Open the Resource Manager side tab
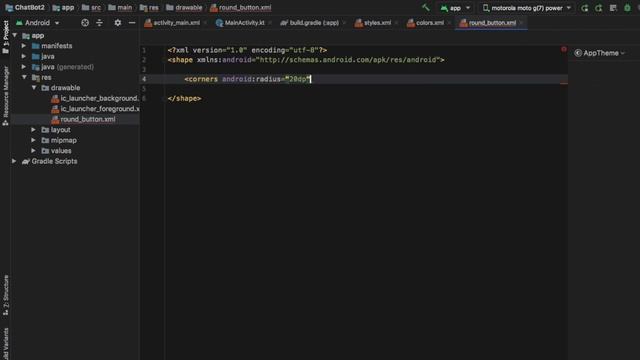The width and height of the screenshot is (640, 360). 5,96
